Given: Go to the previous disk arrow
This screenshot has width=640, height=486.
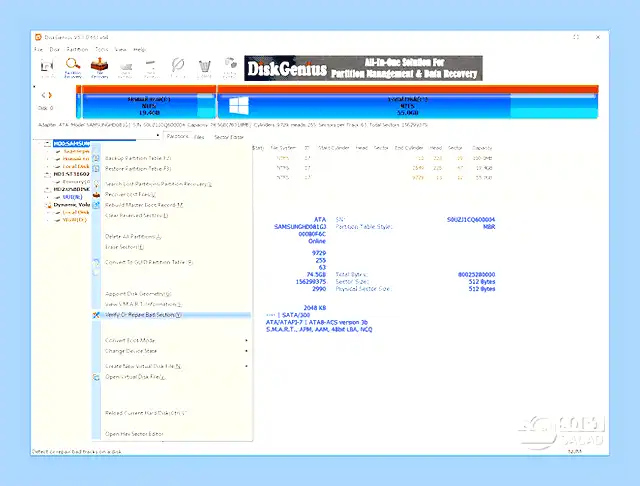Looking at the screenshot, I should [x=43, y=95].
